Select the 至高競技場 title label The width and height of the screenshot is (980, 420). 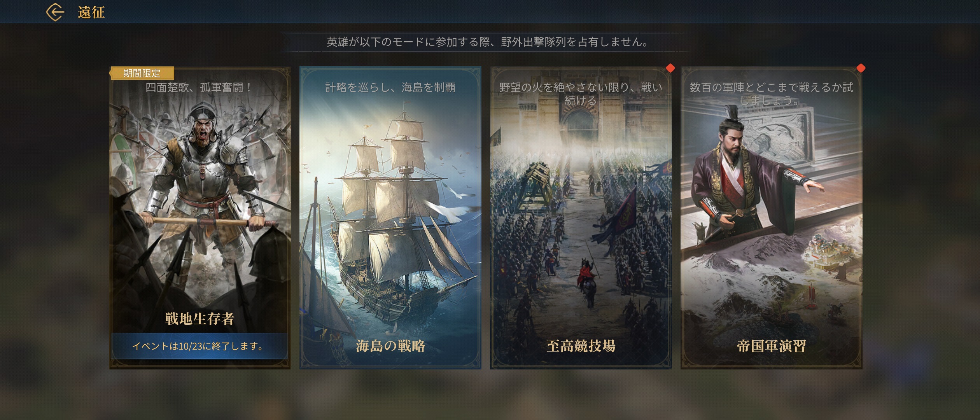pyautogui.click(x=581, y=346)
